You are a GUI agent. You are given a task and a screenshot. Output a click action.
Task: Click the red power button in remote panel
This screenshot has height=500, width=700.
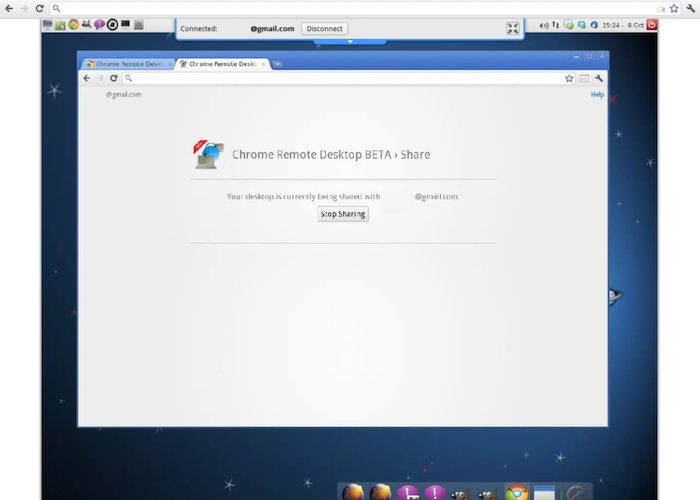pyautogui.click(x=652, y=25)
